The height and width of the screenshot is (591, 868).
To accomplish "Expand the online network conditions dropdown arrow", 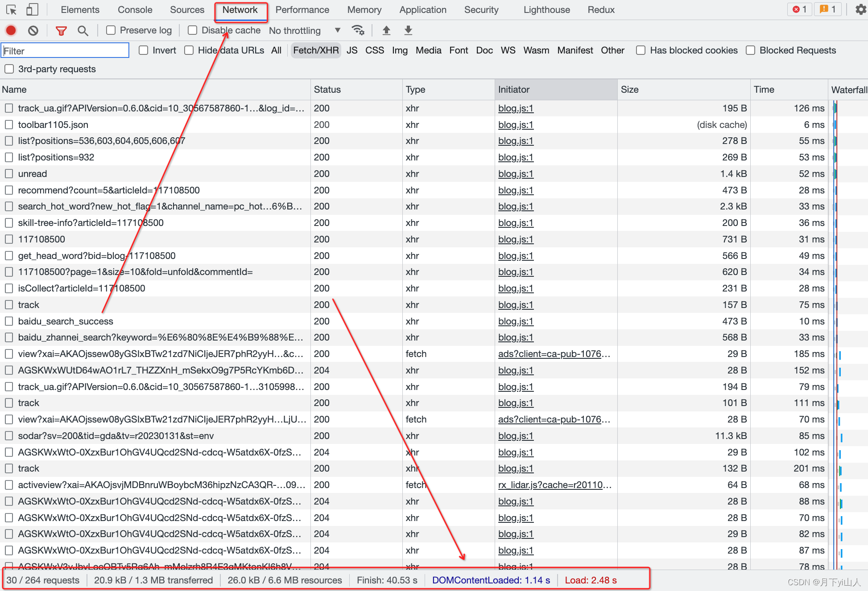I will (336, 31).
